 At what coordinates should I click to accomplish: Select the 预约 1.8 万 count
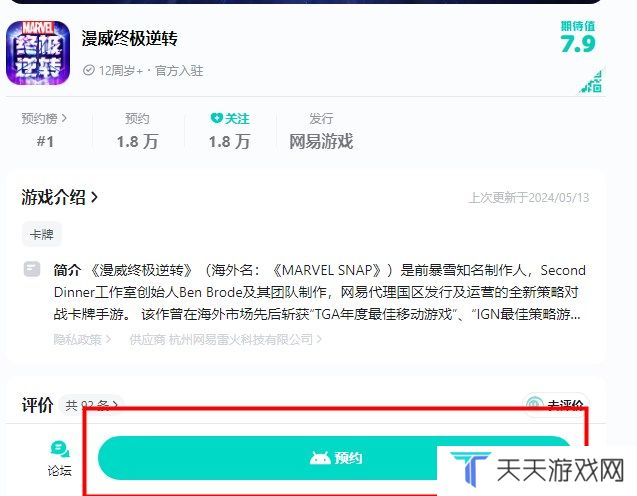point(137,141)
